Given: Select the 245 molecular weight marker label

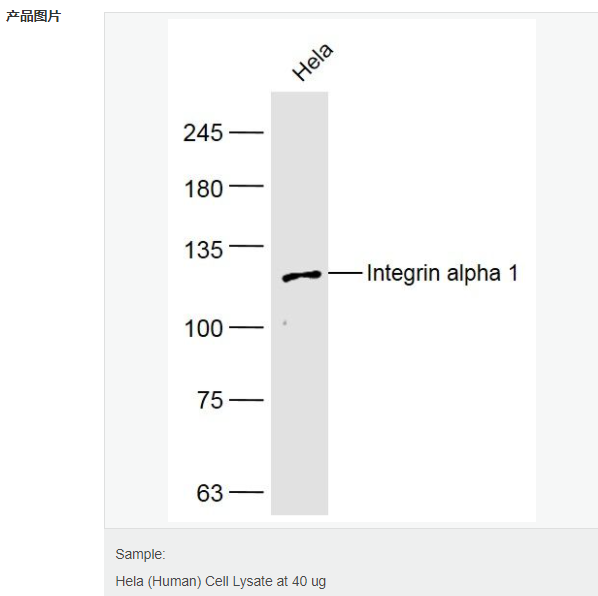Looking at the screenshot, I should click(x=203, y=133).
